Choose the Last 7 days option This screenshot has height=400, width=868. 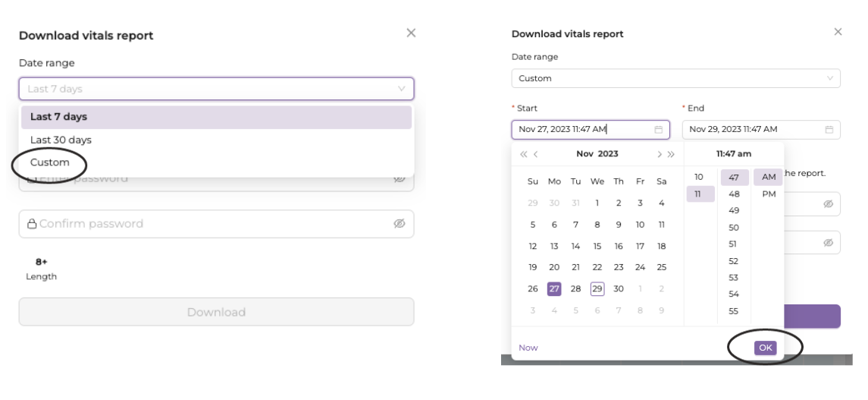pyautogui.click(x=217, y=117)
